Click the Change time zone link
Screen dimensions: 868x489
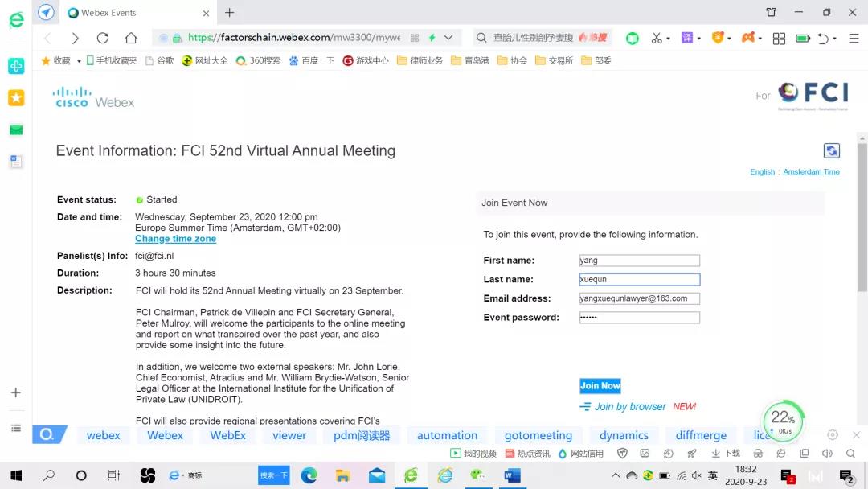click(x=175, y=239)
